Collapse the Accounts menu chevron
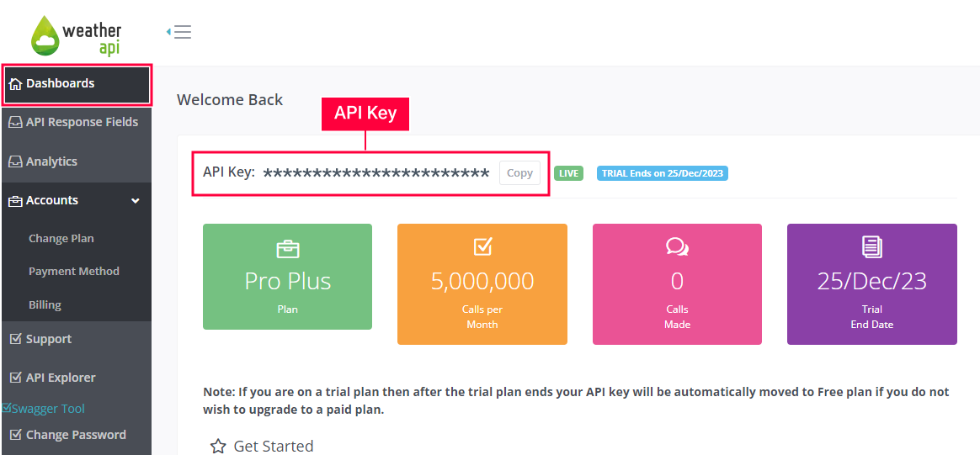980x455 pixels. tap(135, 201)
